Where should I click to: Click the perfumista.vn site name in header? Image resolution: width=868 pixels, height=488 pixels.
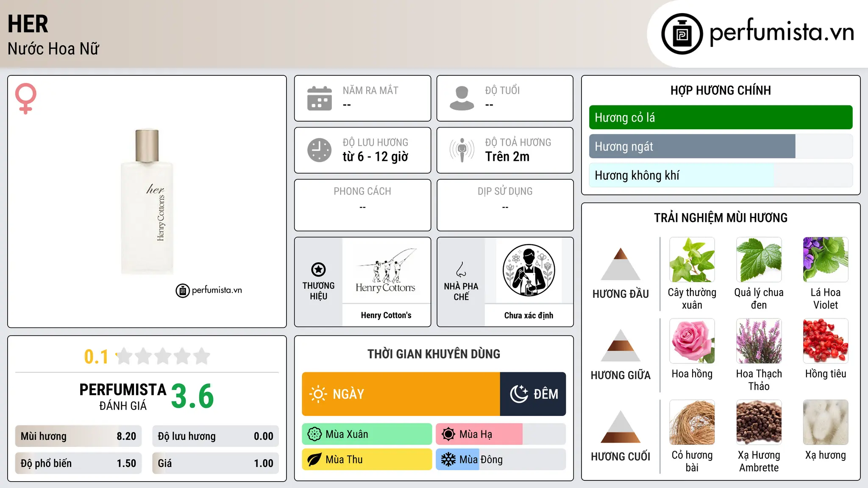(x=782, y=32)
